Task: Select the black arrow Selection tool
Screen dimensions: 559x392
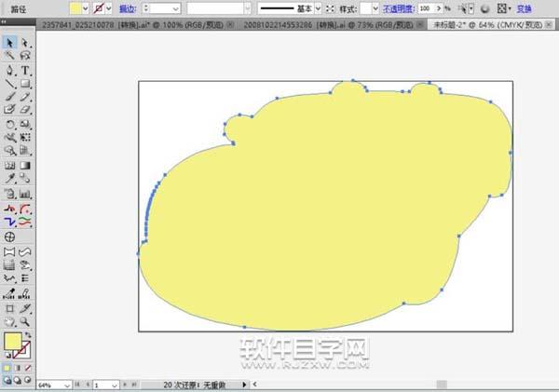Action: (10, 43)
